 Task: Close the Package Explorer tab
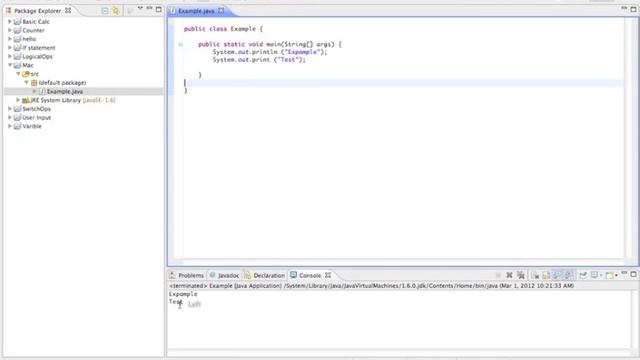click(68, 11)
